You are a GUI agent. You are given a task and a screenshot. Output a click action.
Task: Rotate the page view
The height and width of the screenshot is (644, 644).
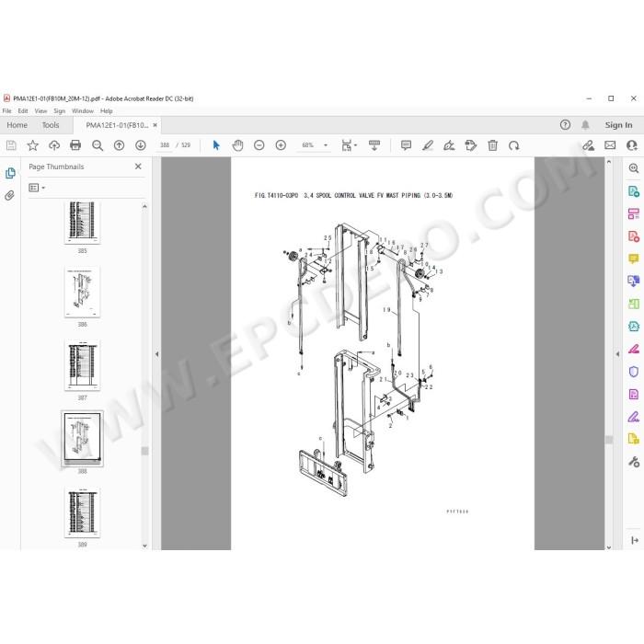[x=513, y=145]
